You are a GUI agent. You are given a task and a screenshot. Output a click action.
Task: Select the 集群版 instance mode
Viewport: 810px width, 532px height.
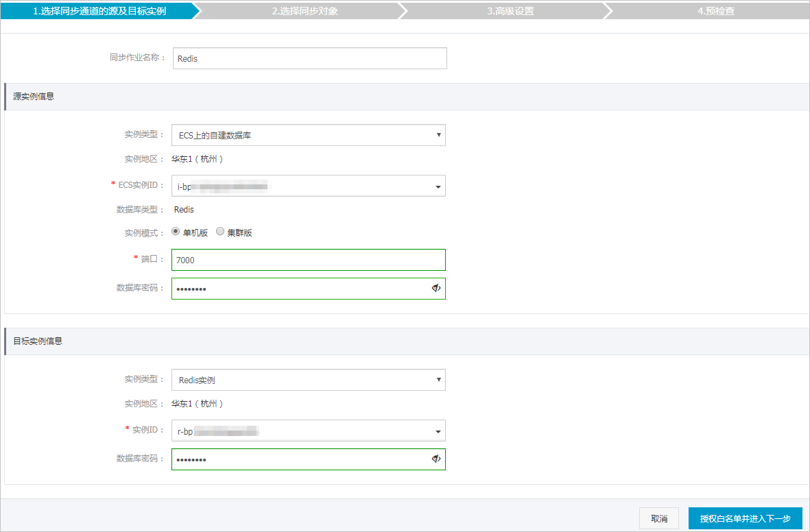[220, 232]
